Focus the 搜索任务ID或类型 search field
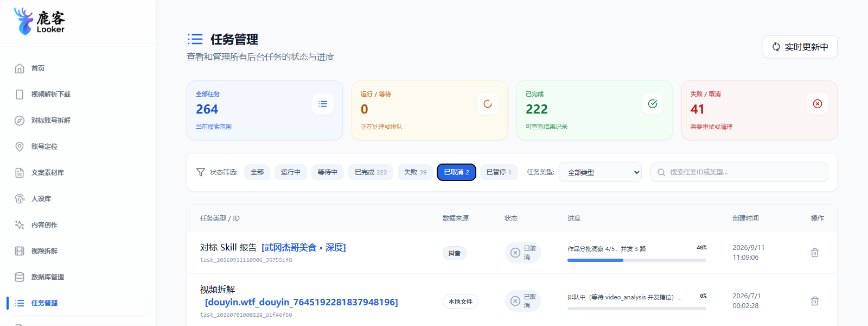Viewport: 868px width, 326px height. point(739,172)
